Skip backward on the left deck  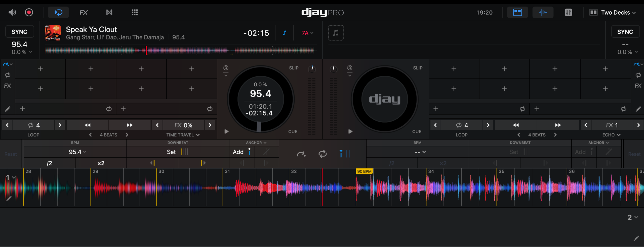[x=88, y=125]
